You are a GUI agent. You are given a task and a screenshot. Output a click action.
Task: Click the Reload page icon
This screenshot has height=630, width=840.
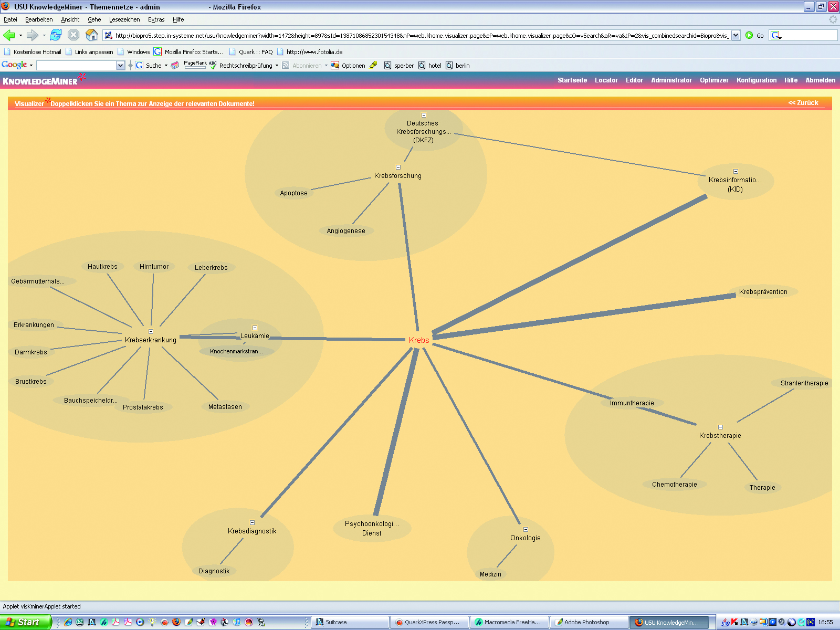(56, 35)
